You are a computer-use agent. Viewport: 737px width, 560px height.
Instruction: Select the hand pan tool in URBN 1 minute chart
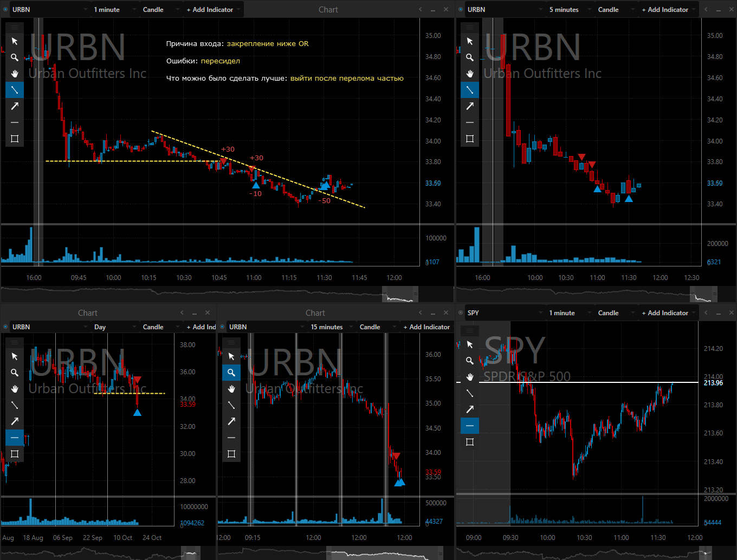pos(15,74)
